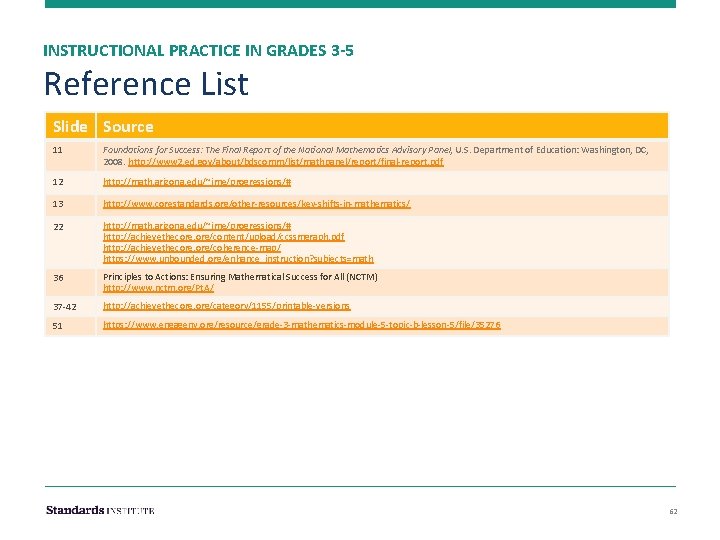Select slide number 51 cell

tap(70, 326)
